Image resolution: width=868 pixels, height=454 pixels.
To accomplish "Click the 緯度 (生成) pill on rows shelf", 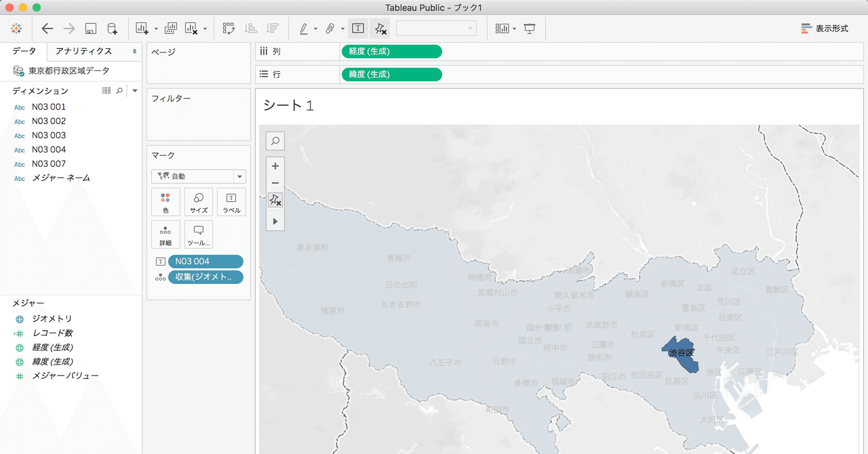I will (391, 74).
